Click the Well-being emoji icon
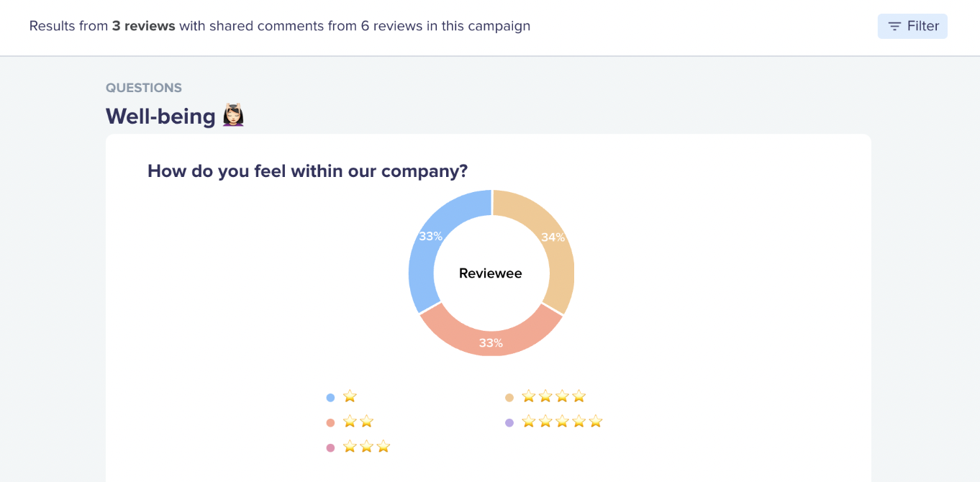Viewport: 980px width, 482px height. coord(233,116)
